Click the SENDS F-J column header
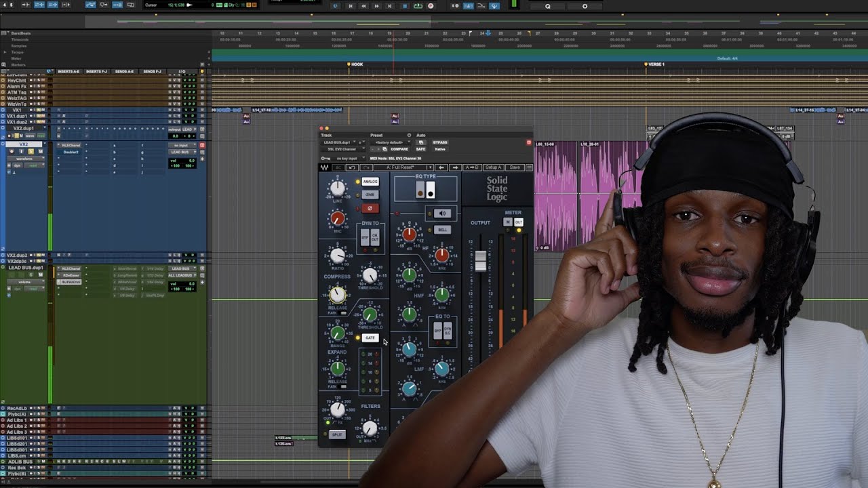The image size is (868, 488). coord(153,71)
